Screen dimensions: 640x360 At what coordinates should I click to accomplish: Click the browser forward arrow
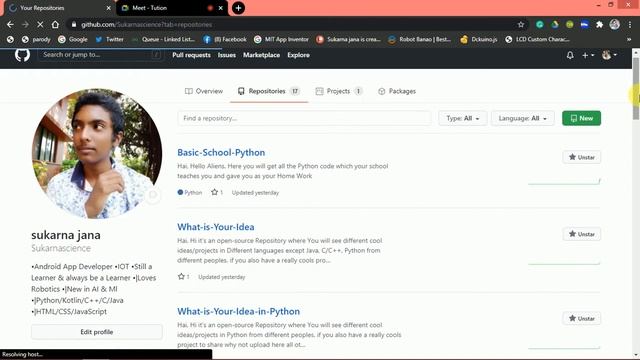coord(25,24)
